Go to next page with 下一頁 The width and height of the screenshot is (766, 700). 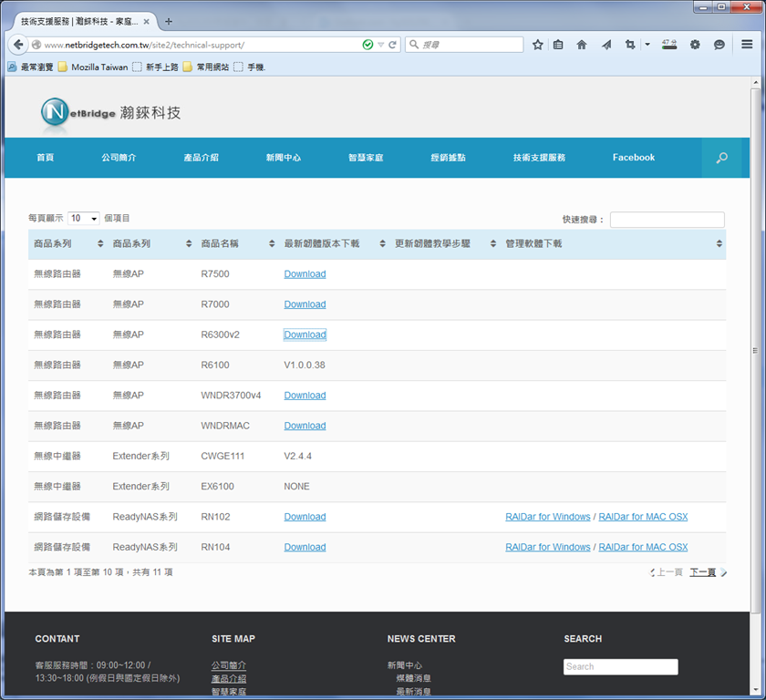(x=708, y=572)
